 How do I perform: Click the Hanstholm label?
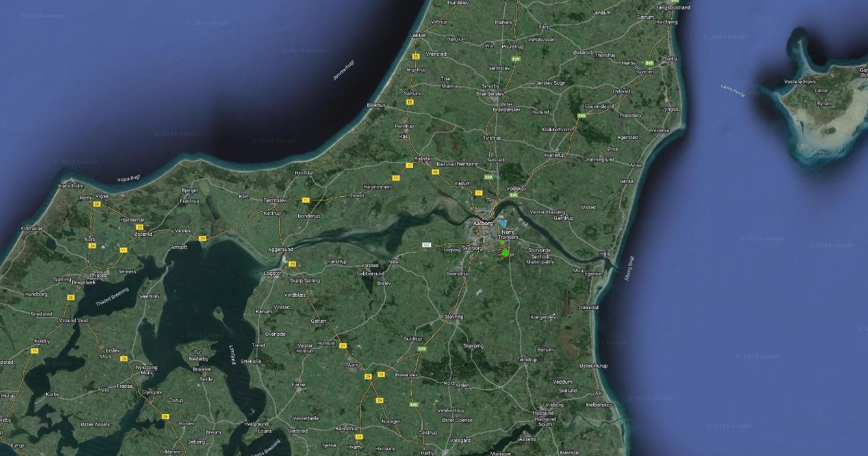click(x=72, y=185)
